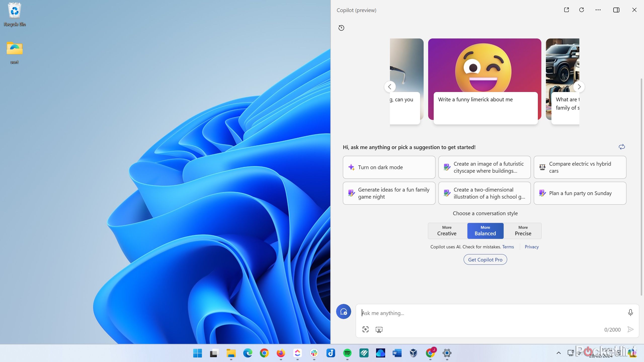Open Copilot chat history
The width and height of the screenshot is (644, 362).
tap(341, 28)
